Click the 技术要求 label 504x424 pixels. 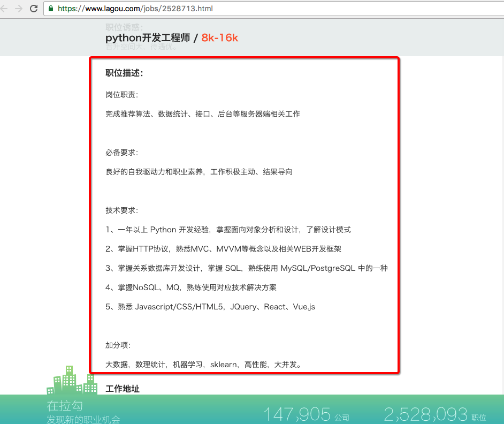[122, 210]
